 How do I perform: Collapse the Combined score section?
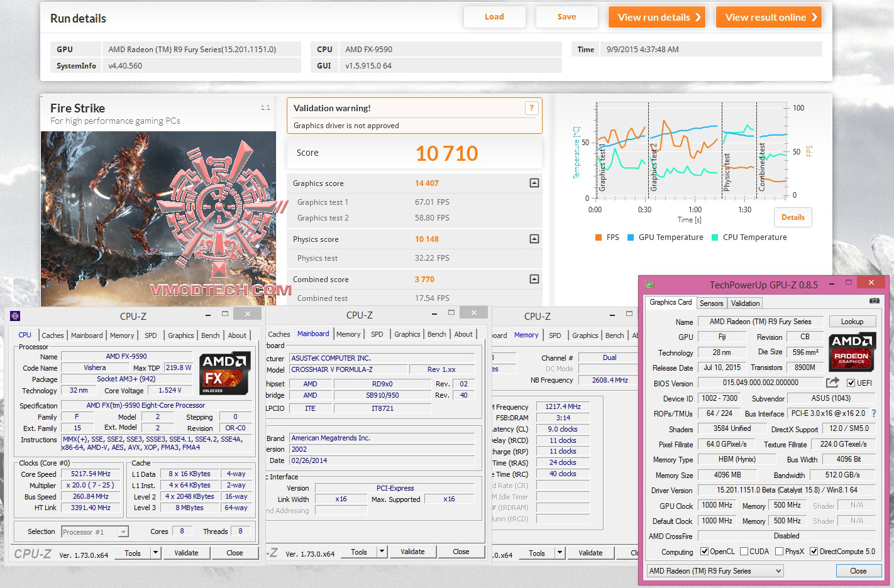click(x=534, y=279)
